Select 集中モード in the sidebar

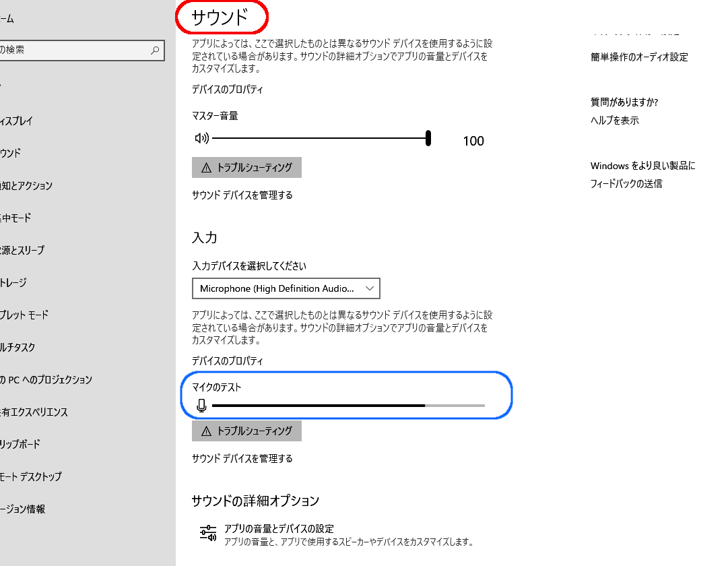coord(17,218)
